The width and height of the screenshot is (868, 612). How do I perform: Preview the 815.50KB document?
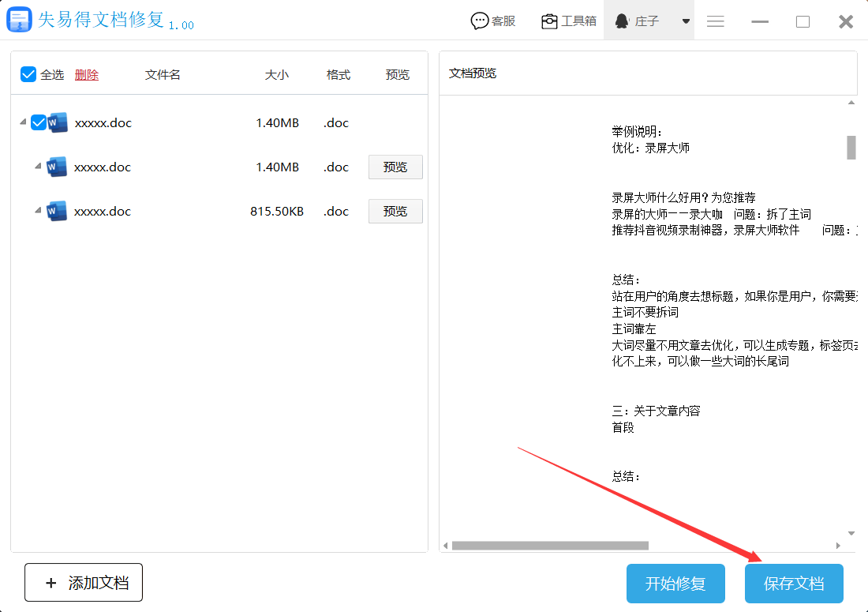[x=395, y=212]
